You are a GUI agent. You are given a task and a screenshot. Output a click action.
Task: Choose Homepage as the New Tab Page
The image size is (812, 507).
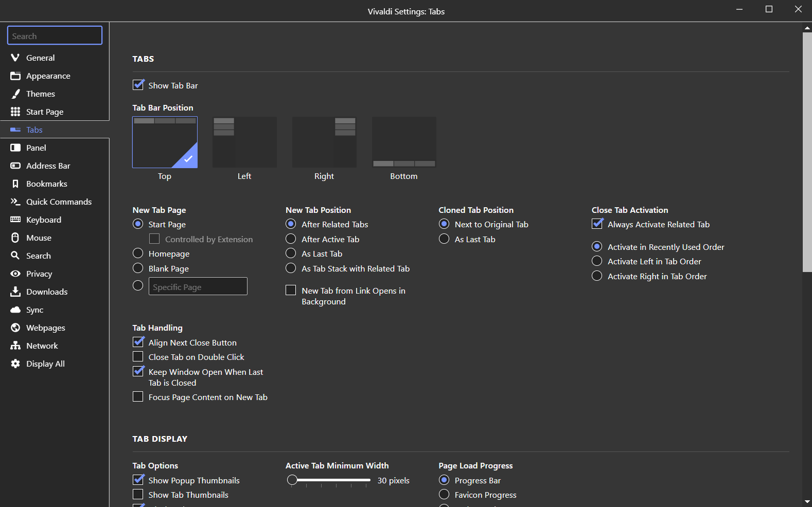[138, 253]
